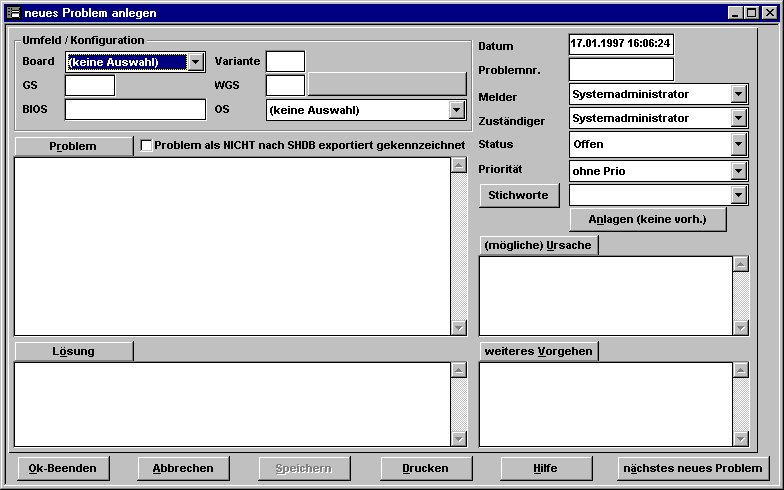Open the dropdown next to Stichworte
This screenshot has width=784, height=490.
(x=739, y=196)
